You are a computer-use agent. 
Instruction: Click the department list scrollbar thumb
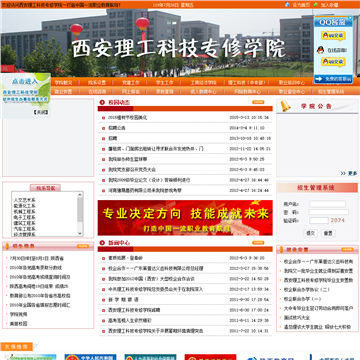point(80,209)
